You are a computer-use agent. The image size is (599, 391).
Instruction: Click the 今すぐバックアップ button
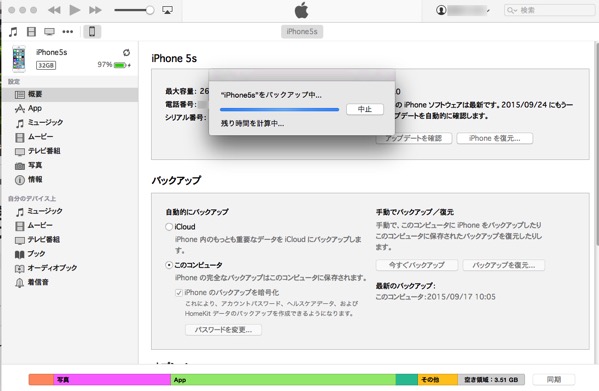[417, 265]
